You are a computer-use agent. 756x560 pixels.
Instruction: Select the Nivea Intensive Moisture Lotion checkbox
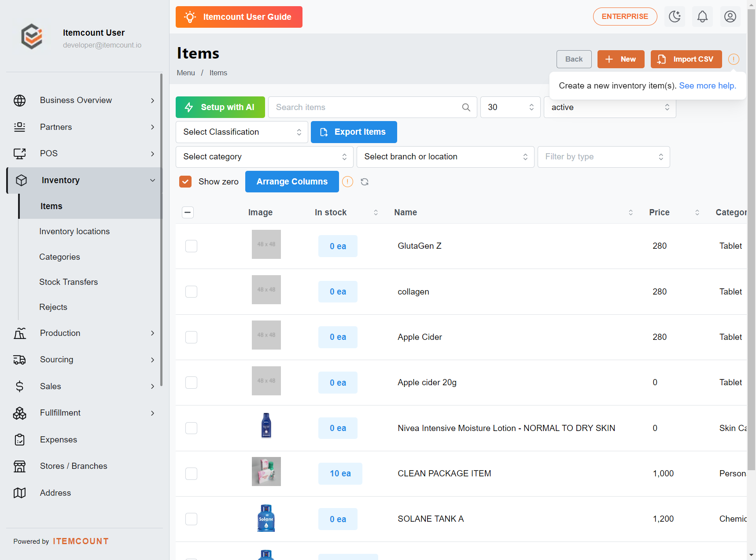click(191, 428)
